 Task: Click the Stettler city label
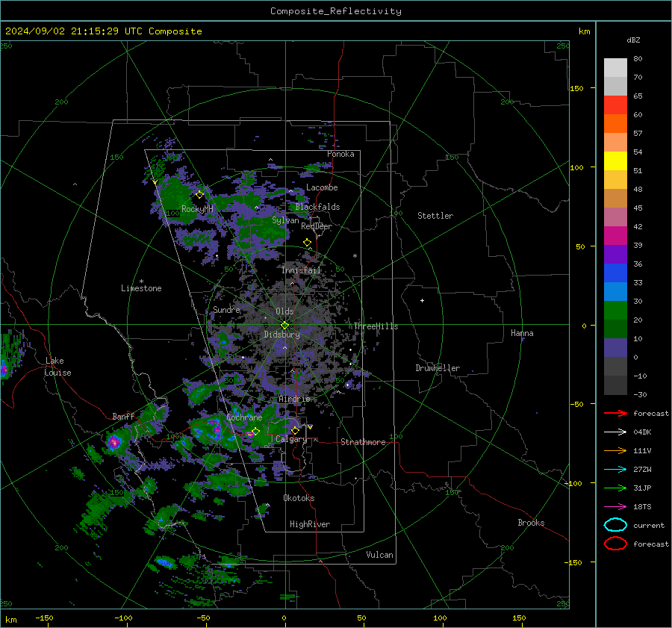click(435, 216)
